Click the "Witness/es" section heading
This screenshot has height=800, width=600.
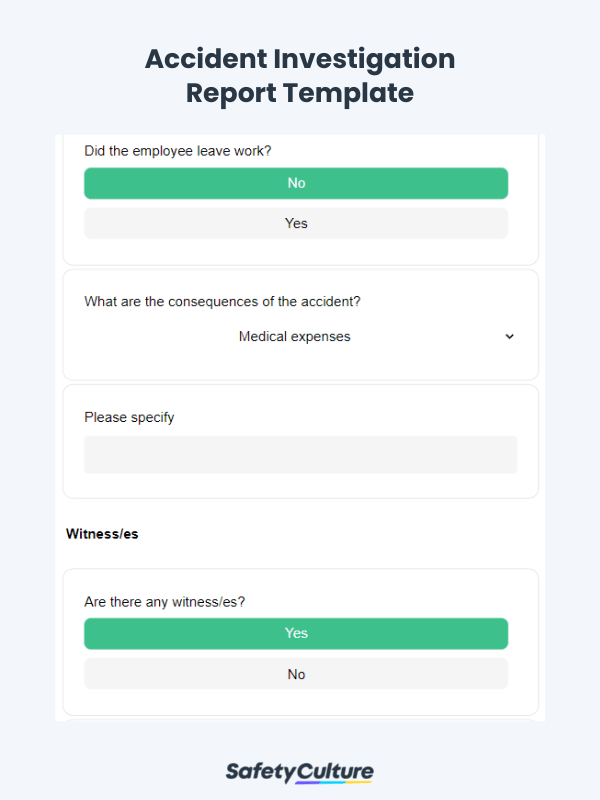point(101,534)
